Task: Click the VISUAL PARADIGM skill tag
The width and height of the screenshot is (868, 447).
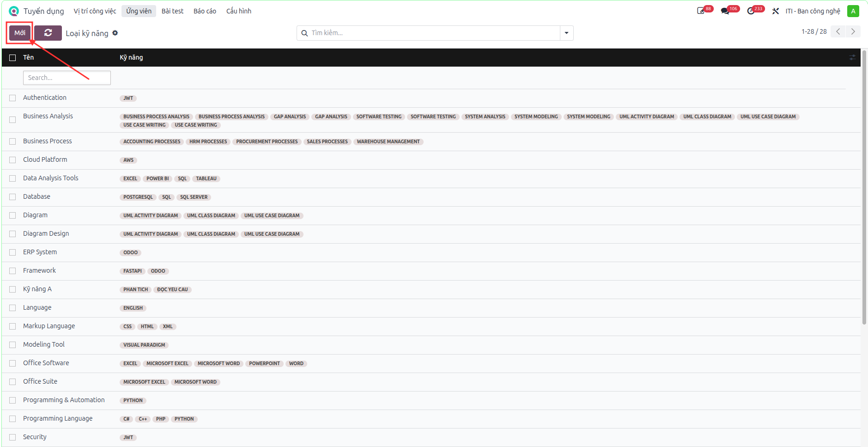Action: pyautogui.click(x=144, y=345)
